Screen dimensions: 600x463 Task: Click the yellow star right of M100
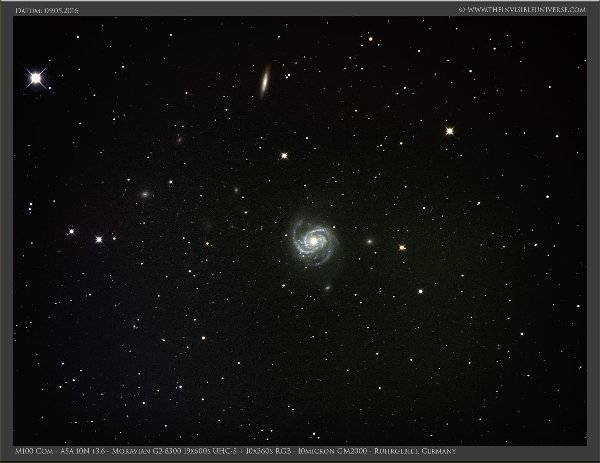pos(402,247)
